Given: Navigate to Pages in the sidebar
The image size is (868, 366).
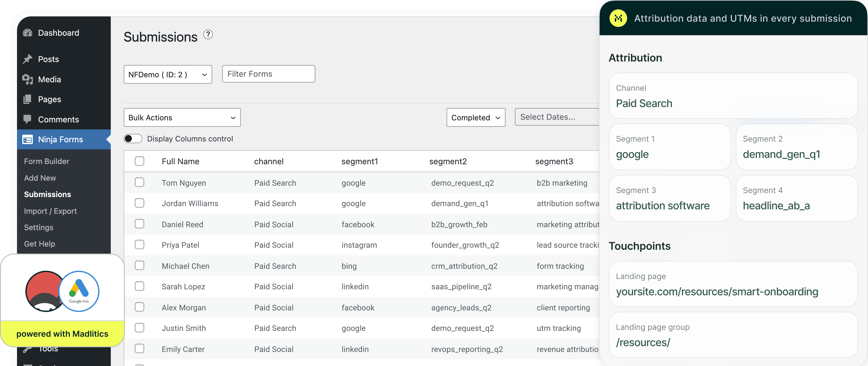Looking at the screenshot, I should coord(50,99).
